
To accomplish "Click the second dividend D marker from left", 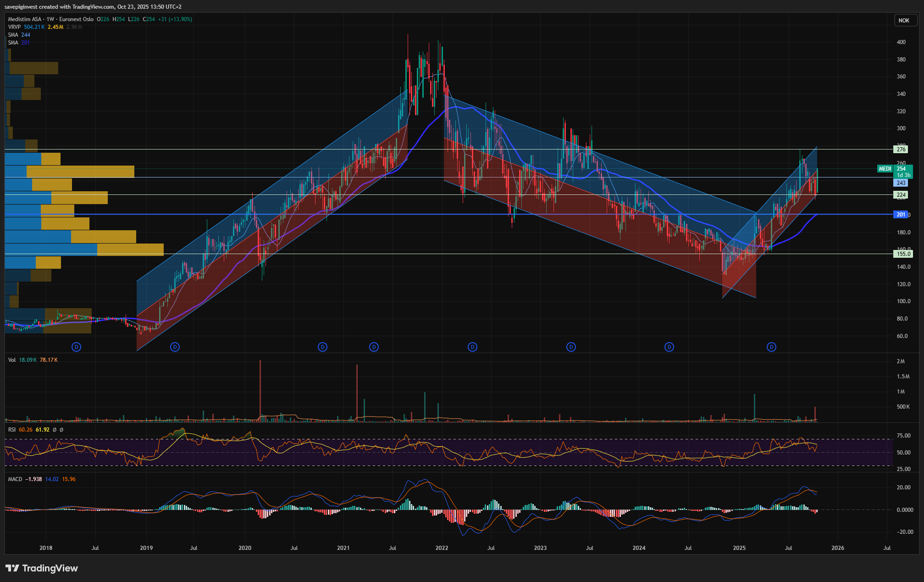I will point(175,347).
